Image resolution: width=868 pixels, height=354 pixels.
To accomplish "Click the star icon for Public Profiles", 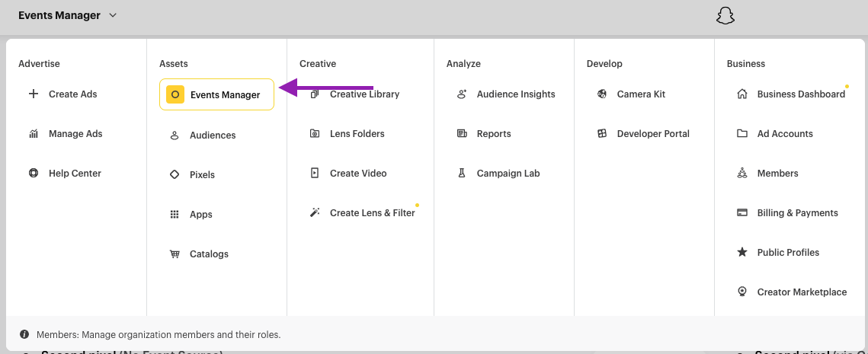I will click(742, 252).
